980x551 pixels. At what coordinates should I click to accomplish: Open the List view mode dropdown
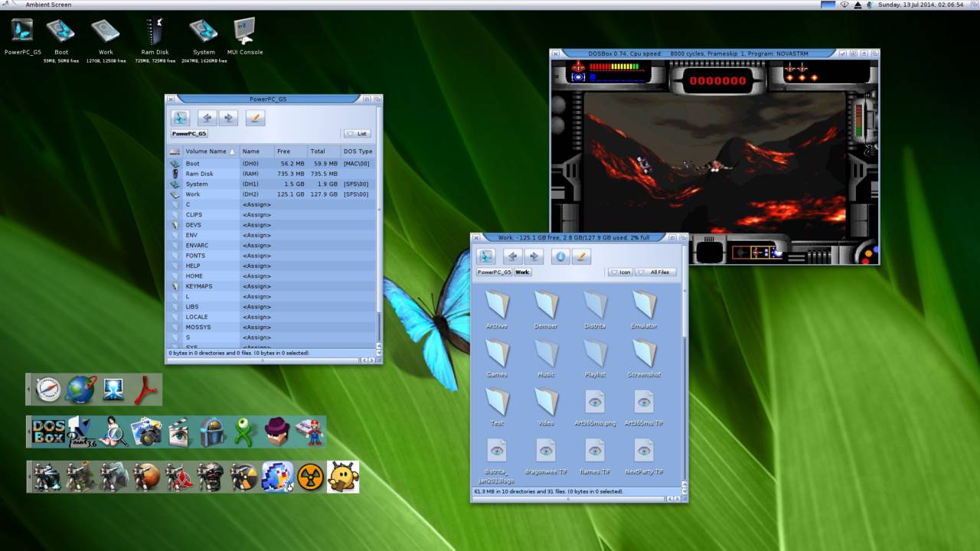tap(357, 133)
